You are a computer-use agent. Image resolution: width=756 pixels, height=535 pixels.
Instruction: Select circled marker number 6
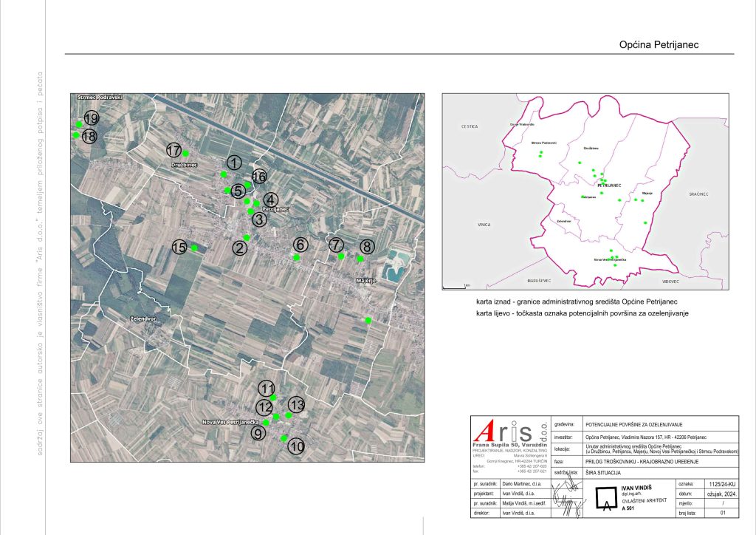pos(299,245)
